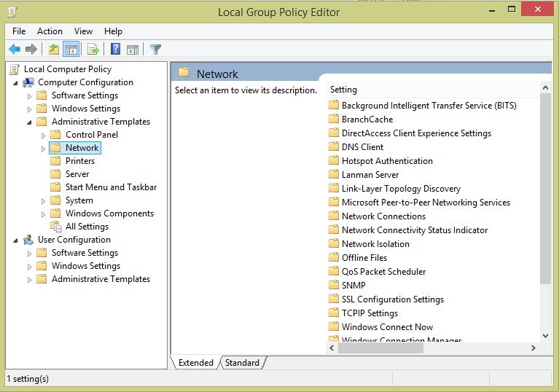Click the Server folder icon in tree

pos(55,174)
